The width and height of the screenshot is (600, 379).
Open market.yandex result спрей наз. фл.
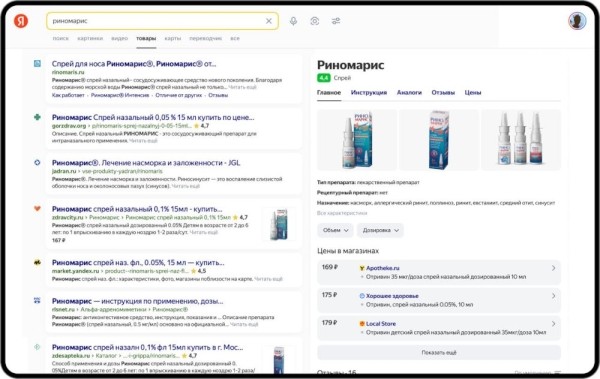(138, 263)
